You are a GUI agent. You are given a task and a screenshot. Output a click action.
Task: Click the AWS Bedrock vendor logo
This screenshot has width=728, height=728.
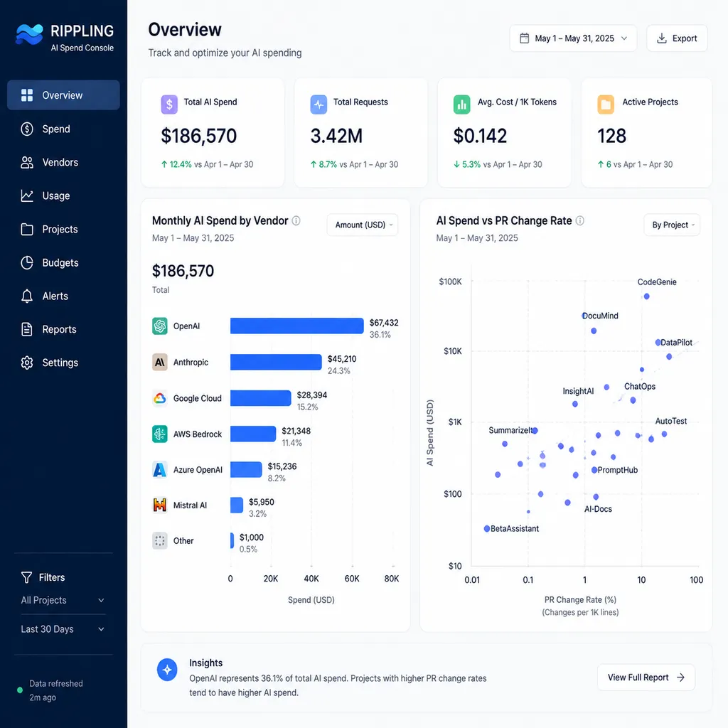pos(160,434)
